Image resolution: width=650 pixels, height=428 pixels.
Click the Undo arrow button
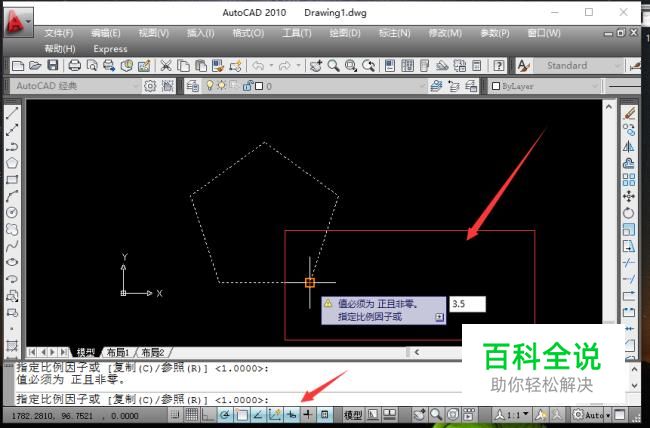pos(258,66)
